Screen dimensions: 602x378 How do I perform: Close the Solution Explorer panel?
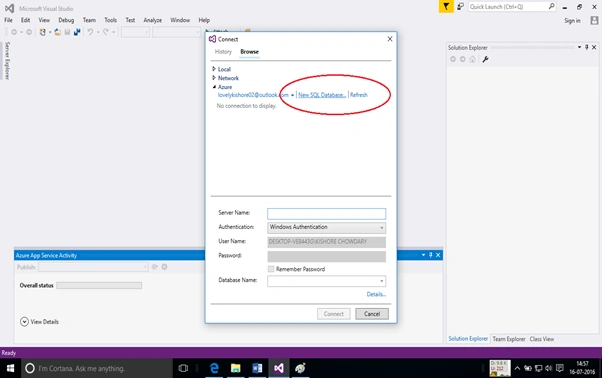click(594, 47)
